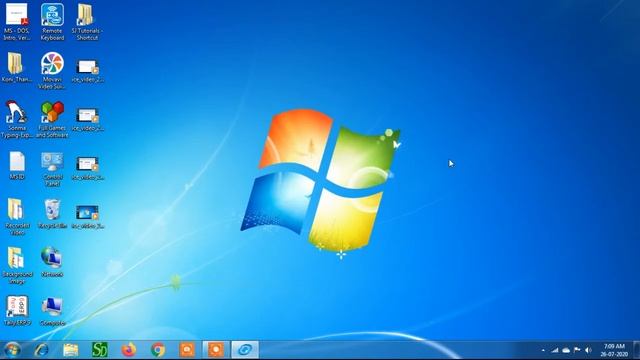Open Full Games and Software shortcut
The height and width of the screenshot is (360, 640).
point(52,119)
